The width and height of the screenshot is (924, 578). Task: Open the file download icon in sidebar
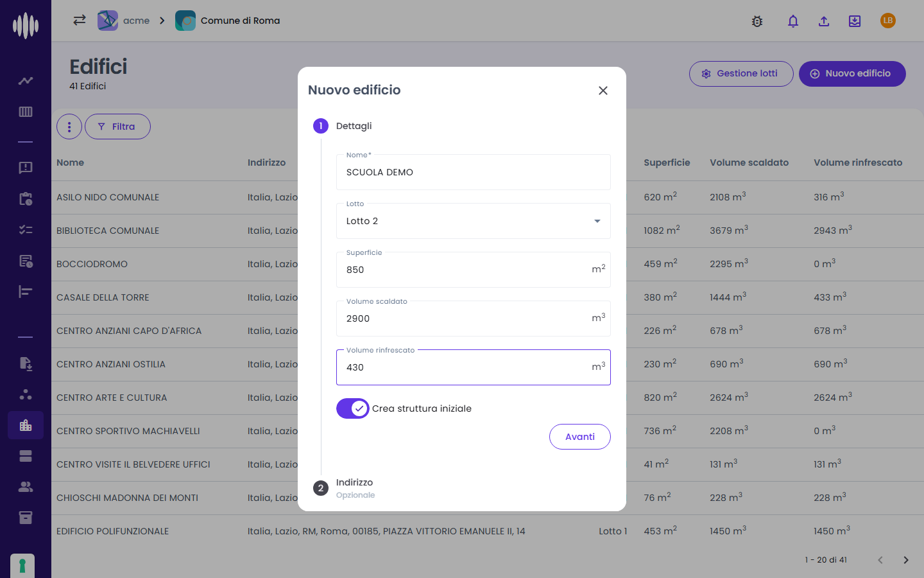pyautogui.click(x=26, y=363)
